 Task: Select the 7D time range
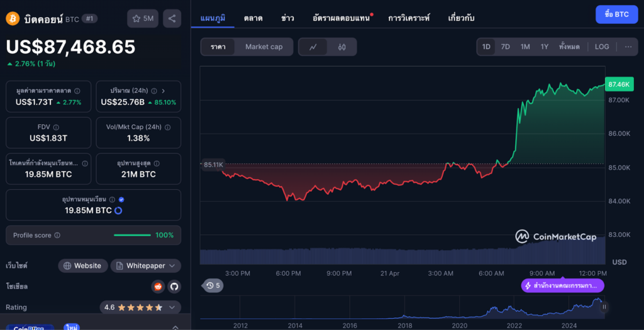click(x=506, y=47)
